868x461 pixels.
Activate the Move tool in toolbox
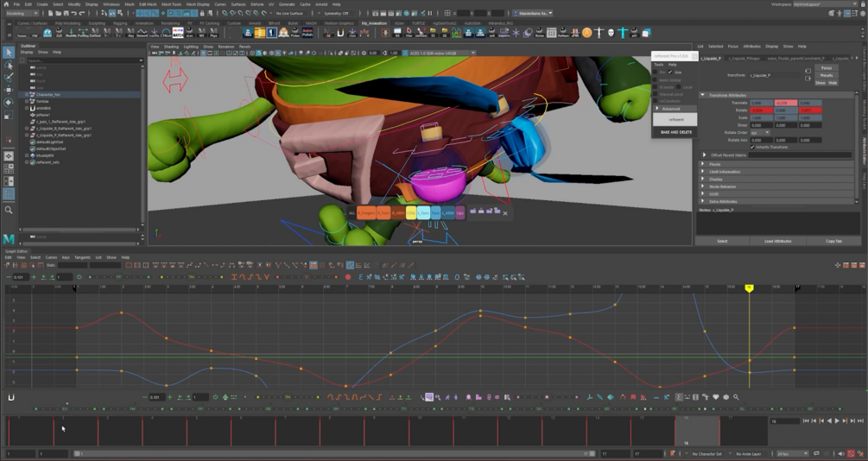coord(9,90)
